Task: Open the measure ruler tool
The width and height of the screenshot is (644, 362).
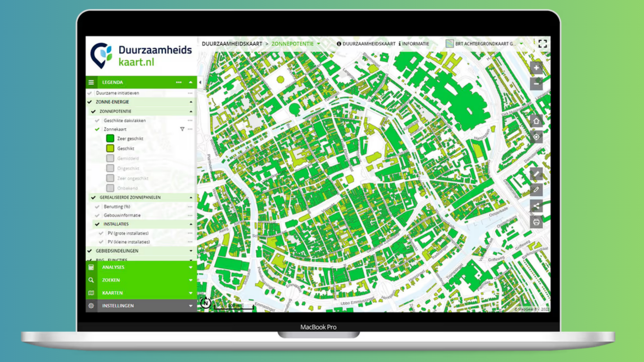Action: (536, 174)
